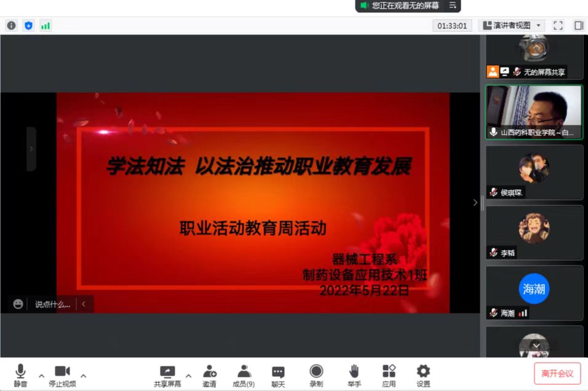Open the blue security shield icon
This screenshot has width=588, height=391.
click(28, 25)
